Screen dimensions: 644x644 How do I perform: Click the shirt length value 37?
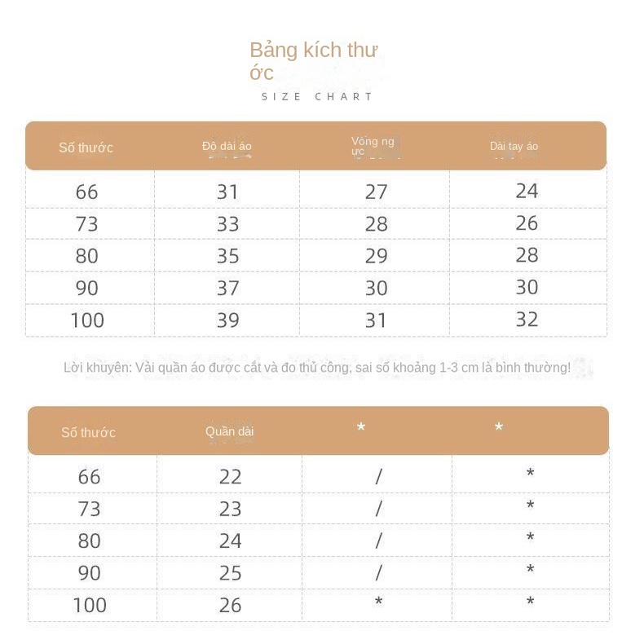[227, 288]
